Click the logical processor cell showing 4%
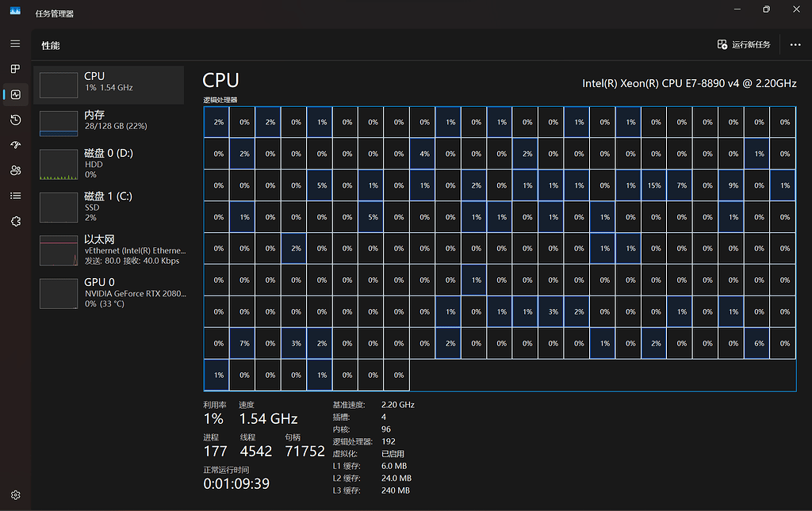 [x=423, y=154]
